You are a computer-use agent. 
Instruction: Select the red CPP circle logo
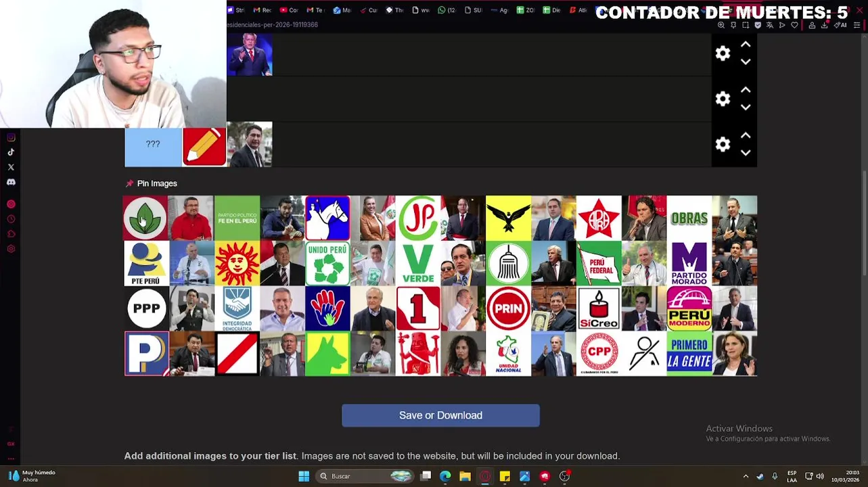pos(599,354)
